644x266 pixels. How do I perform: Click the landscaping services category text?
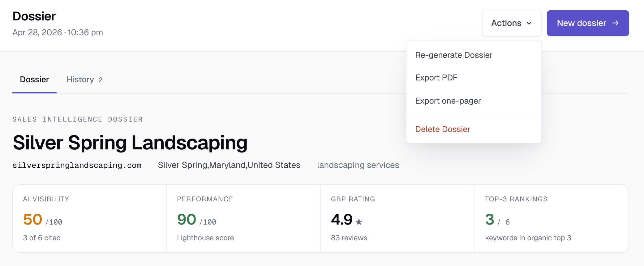click(358, 165)
